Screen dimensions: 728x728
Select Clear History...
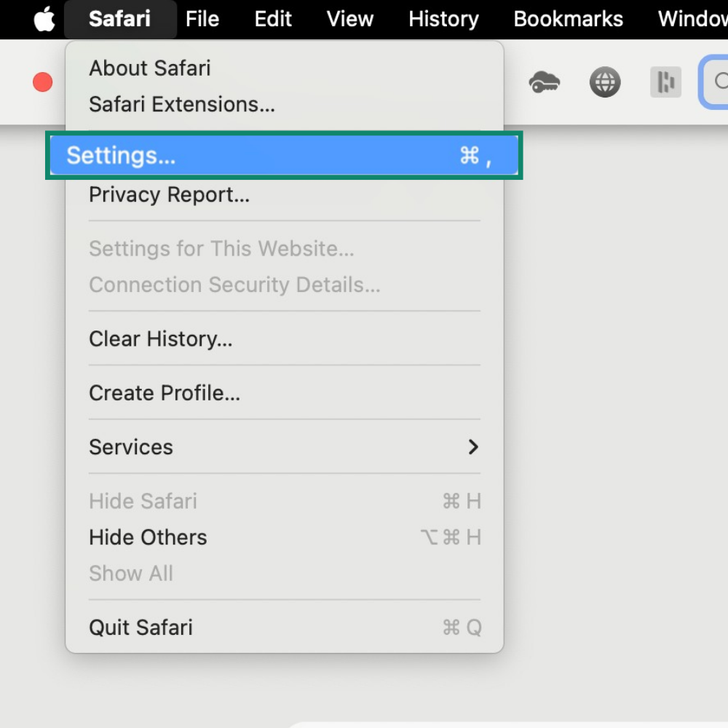[x=161, y=339]
